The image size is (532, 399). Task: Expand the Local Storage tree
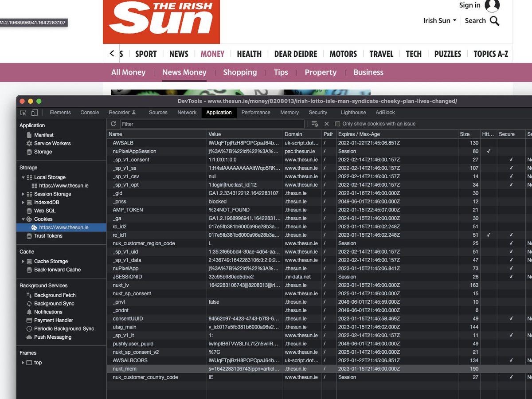23,177
